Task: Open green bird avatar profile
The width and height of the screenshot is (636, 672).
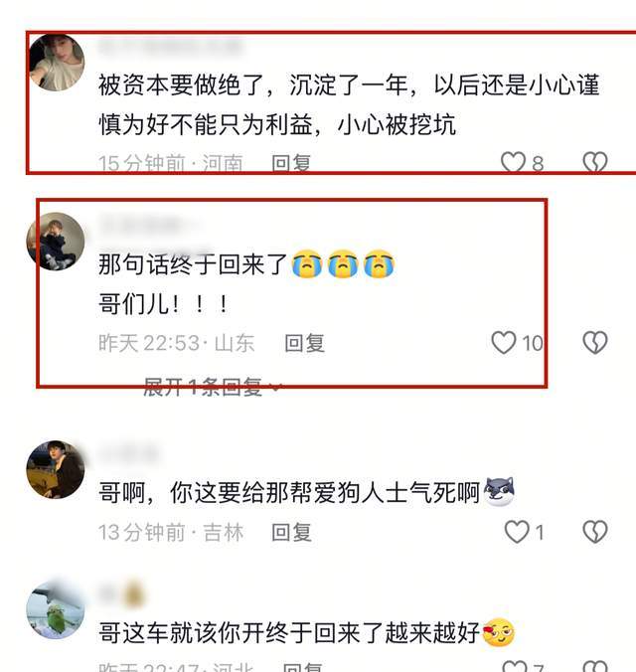Action: tap(56, 610)
